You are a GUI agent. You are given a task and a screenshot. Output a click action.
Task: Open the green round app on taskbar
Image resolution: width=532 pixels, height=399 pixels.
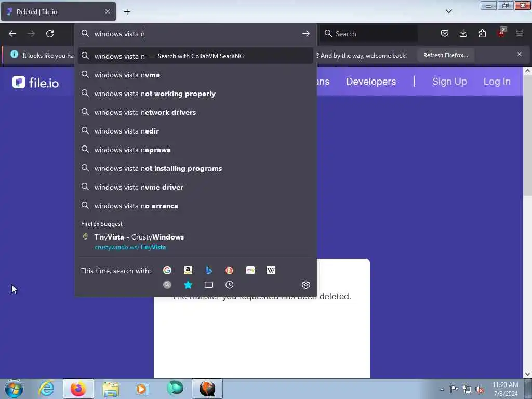[175, 389]
